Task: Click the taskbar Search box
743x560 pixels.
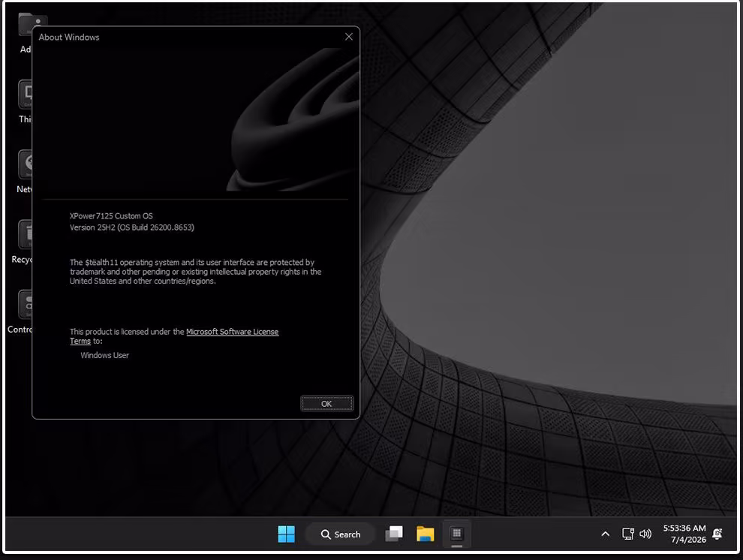Action: [x=341, y=534]
